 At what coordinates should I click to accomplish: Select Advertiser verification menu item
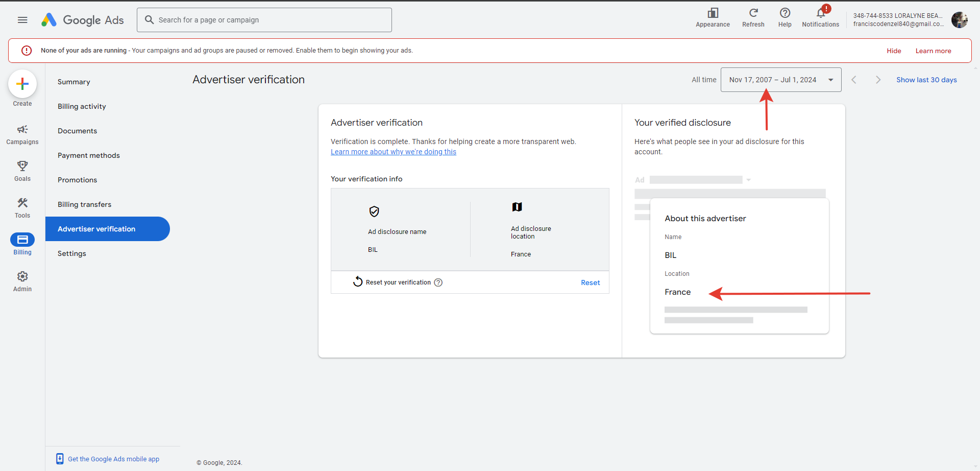[108, 229]
